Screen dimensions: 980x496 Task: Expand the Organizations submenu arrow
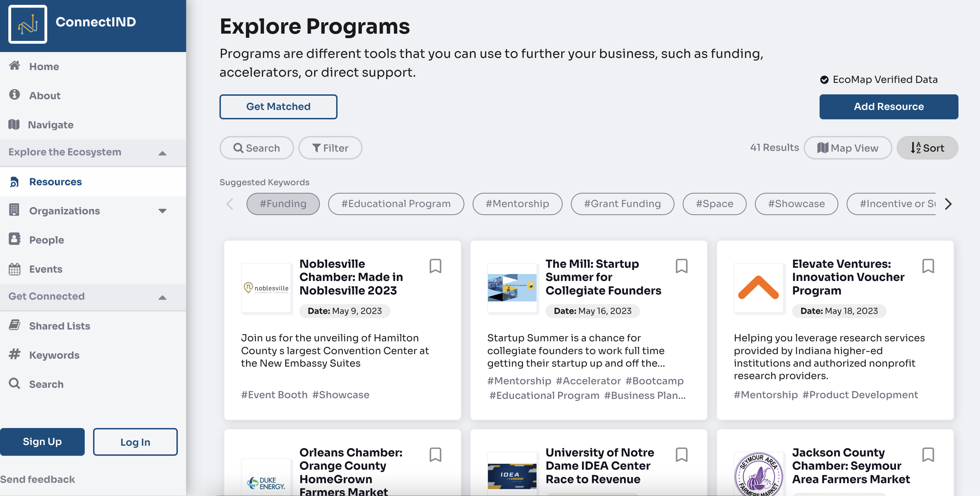click(163, 211)
